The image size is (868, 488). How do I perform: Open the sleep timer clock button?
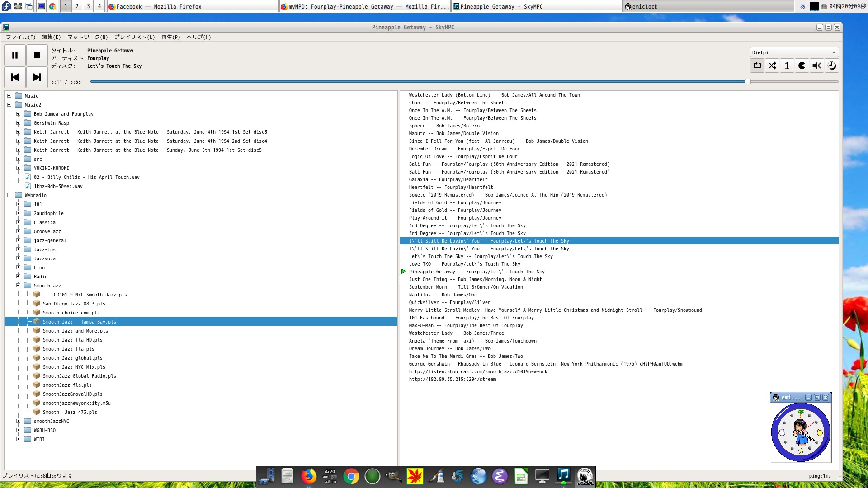coord(831,66)
